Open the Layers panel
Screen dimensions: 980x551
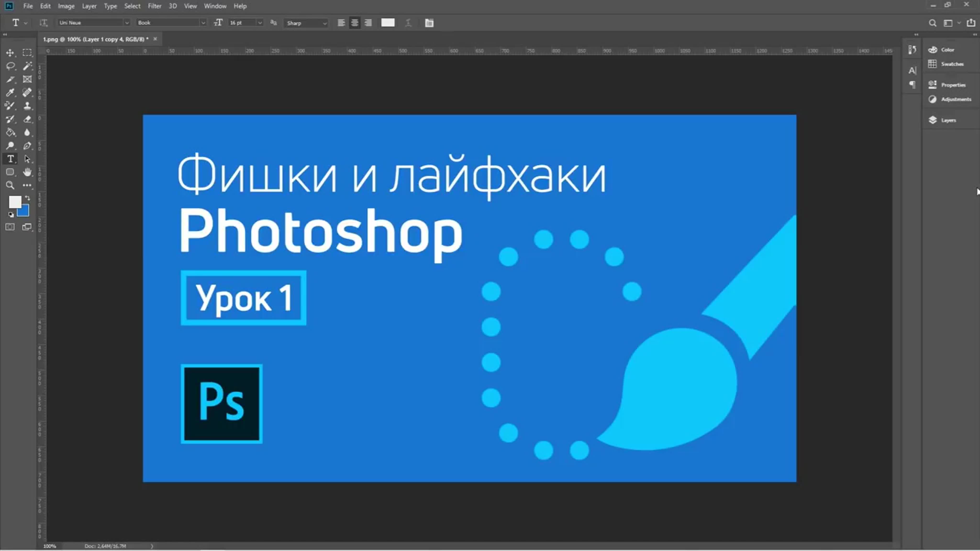[942, 120]
